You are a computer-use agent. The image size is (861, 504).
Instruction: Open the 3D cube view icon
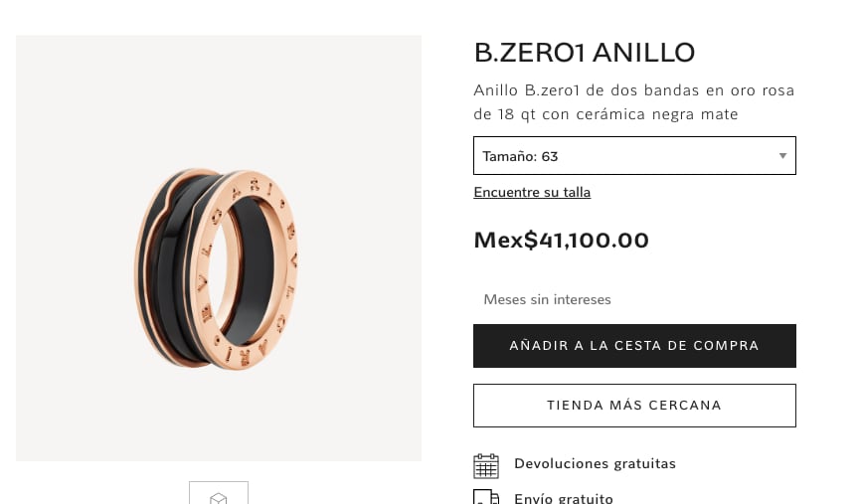(219, 498)
